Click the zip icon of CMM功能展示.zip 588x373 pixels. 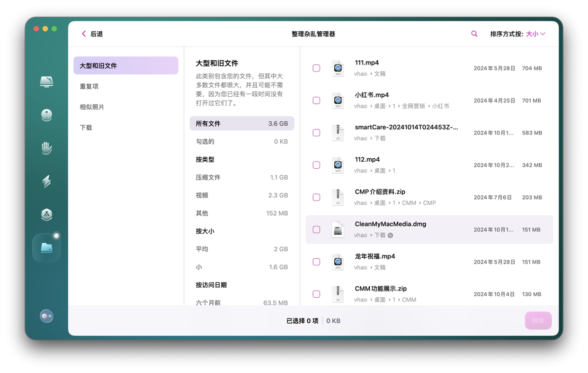(338, 294)
